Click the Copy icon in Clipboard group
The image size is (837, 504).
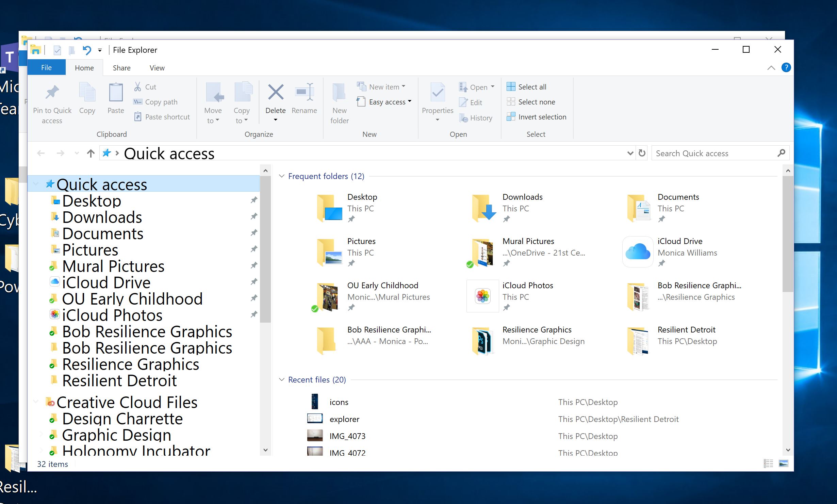point(87,92)
